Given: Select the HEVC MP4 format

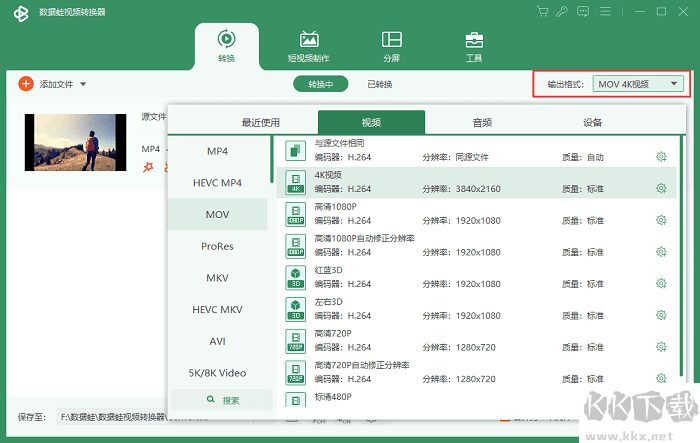Looking at the screenshot, I should 217,183.
